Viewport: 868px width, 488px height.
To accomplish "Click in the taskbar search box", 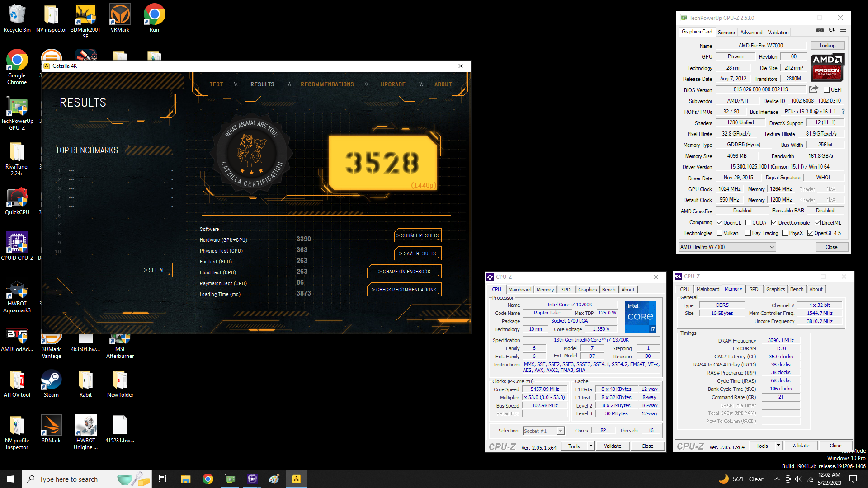I will (86, 479).
